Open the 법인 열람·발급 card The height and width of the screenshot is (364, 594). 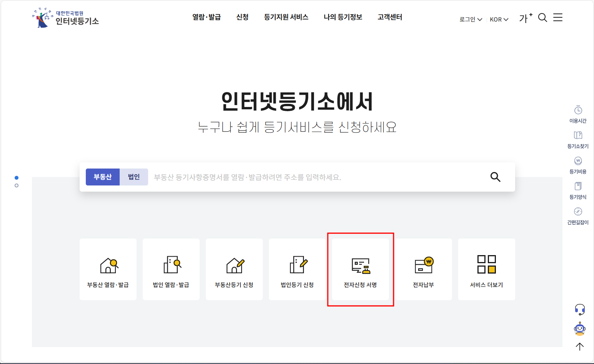[x=171, y=269]
